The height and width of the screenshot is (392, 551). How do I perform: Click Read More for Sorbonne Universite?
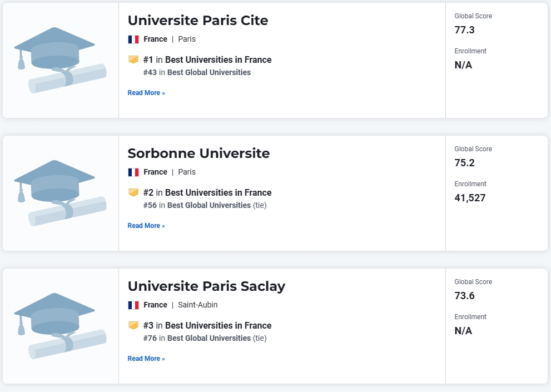[146, 226]
